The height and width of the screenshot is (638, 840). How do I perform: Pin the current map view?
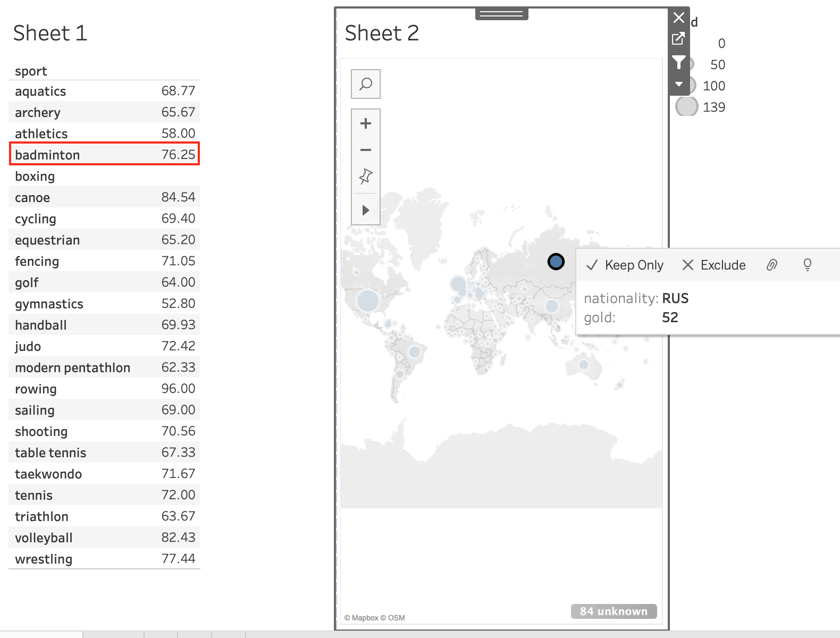coord(365,177)
